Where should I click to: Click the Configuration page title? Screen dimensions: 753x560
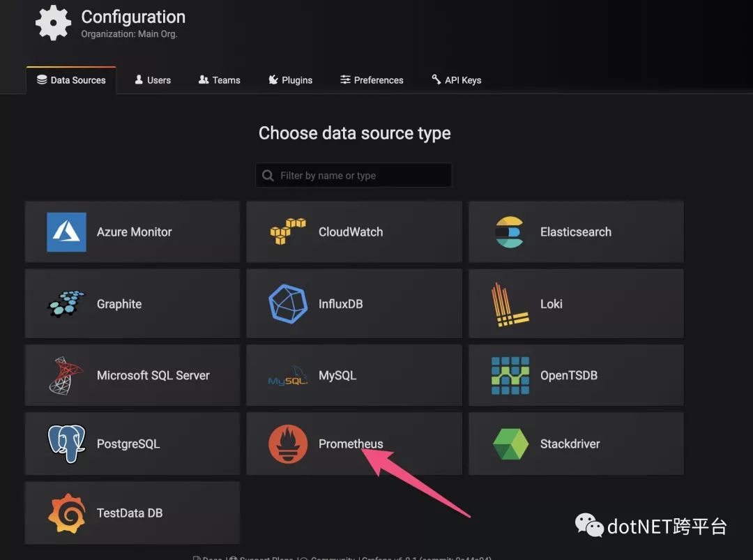tap(133, 17)
